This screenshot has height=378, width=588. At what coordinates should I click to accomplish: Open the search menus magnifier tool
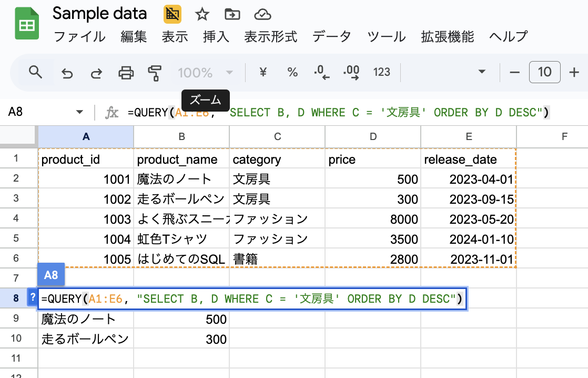pos(35,72)
